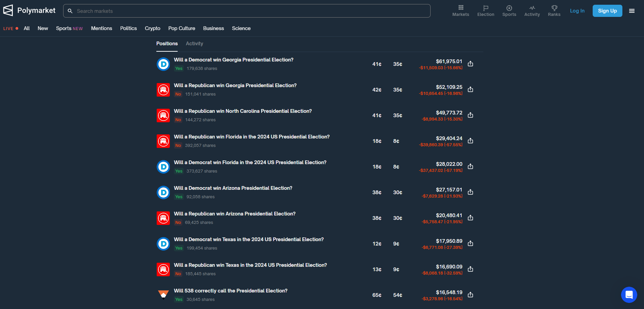
Task: Open the chat support bubble
Action: 629,295
